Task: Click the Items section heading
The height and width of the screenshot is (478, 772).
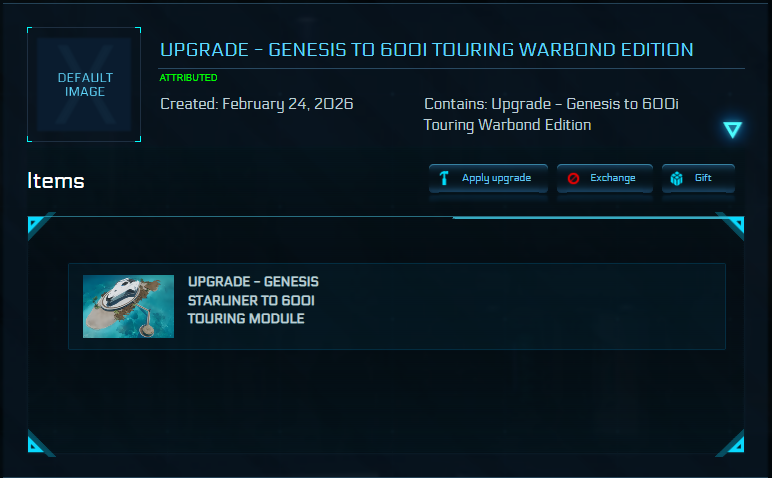Action: [x=56, y=181]
